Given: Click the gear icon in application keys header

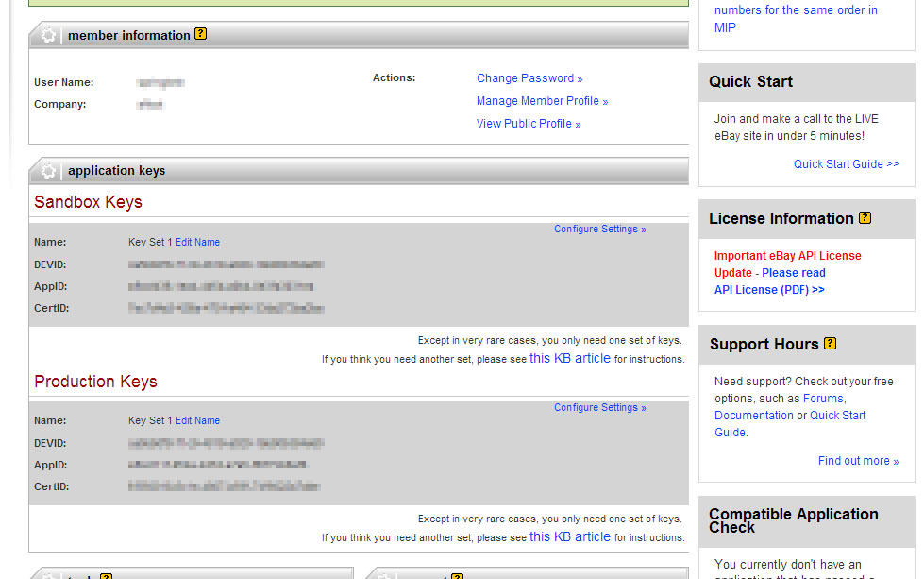Looking at the screenshot, I should 48,171.
